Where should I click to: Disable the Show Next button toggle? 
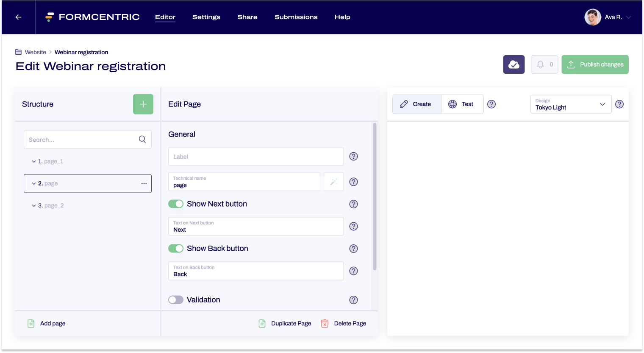176,204
